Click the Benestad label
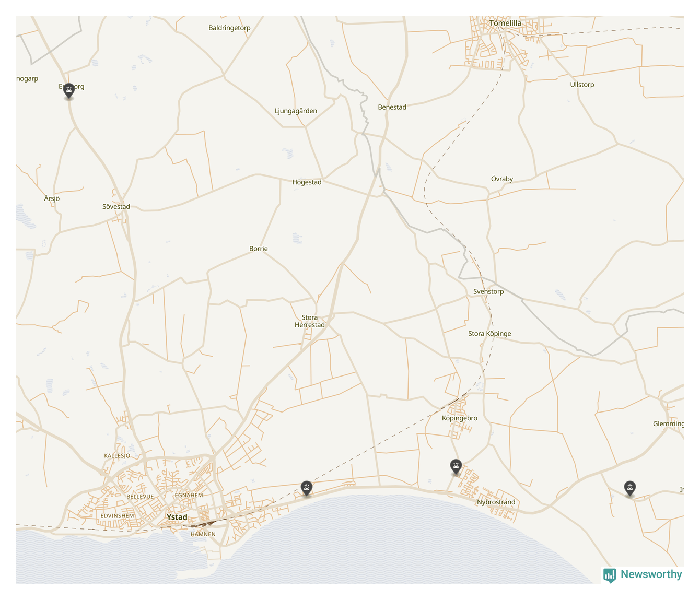Screen dimensions: 700x600 [392, 107]
